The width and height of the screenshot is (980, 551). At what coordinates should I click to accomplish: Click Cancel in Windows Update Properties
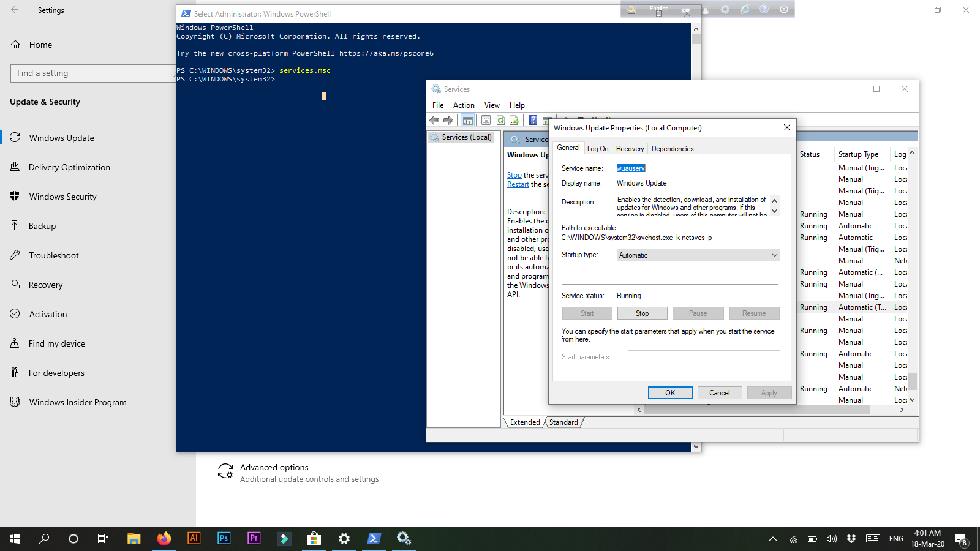720,393
